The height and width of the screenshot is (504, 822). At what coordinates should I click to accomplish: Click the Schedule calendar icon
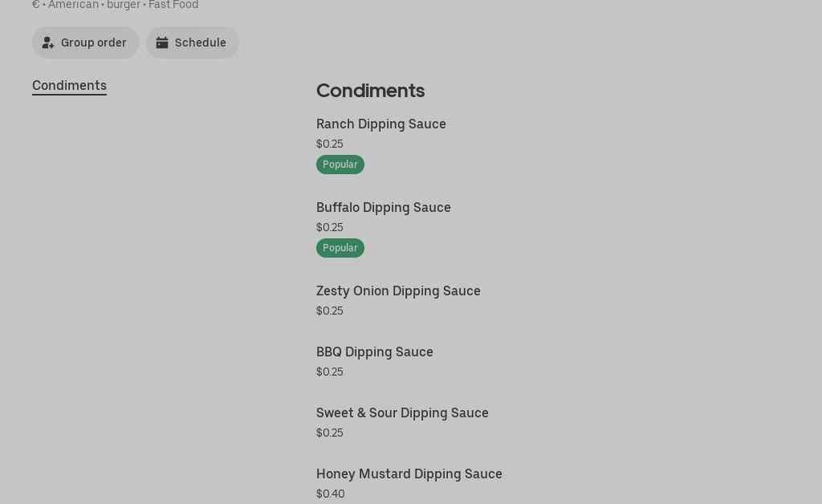(x=162, y=43)
